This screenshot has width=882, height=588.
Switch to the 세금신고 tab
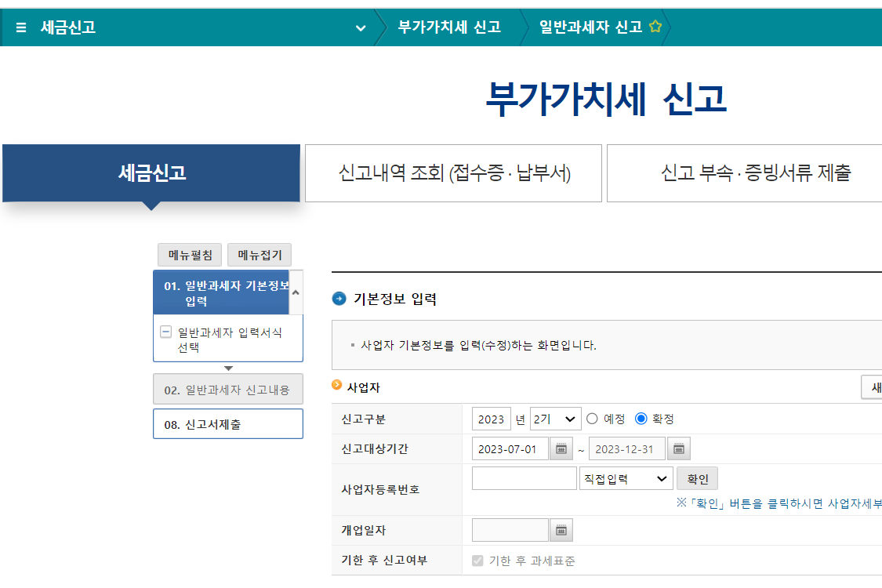pos(151,172)
